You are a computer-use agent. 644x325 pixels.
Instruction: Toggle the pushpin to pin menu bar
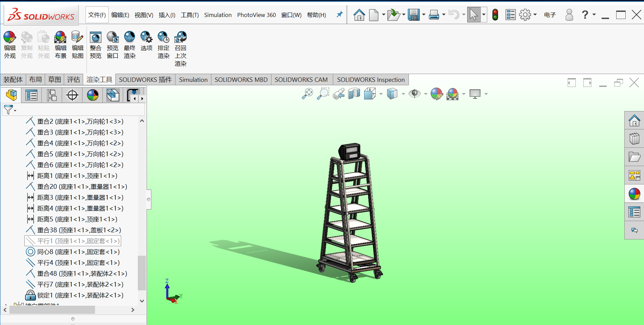pyautogui.click(x=339, y=15)
